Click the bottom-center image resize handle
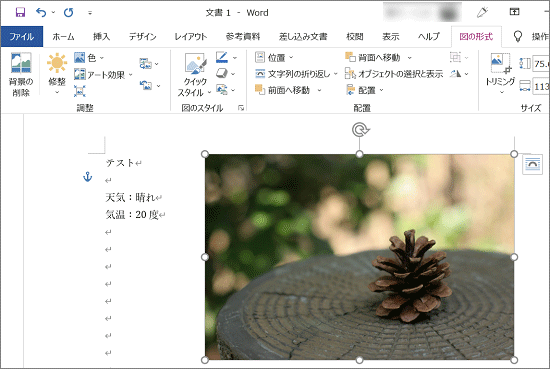 360,360
